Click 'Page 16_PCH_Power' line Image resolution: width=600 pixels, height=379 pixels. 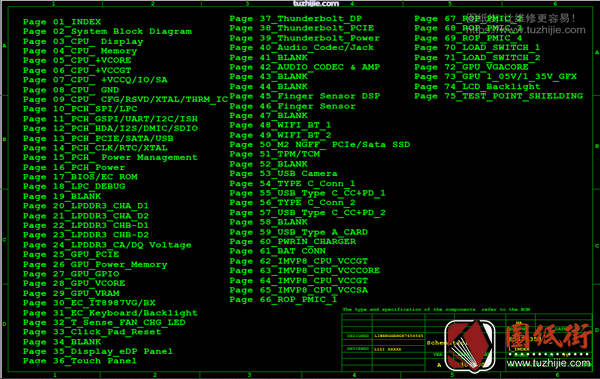[74, 168]
